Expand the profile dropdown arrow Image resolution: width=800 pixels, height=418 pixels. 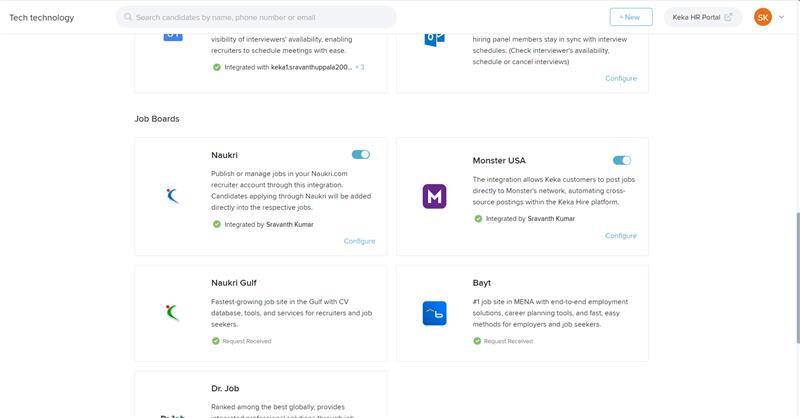tap(780, 17)
